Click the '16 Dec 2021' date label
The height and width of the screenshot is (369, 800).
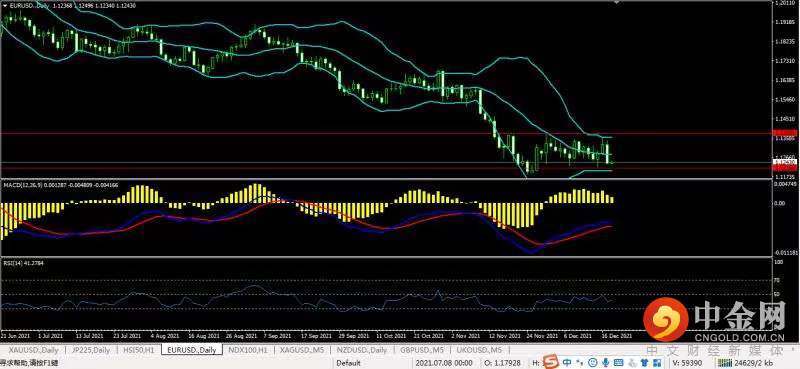coord(616,336)
